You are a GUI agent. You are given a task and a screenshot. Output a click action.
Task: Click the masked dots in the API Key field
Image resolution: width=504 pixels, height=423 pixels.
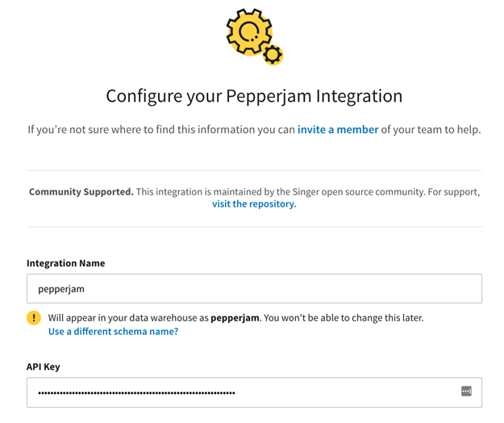(136, 393)
